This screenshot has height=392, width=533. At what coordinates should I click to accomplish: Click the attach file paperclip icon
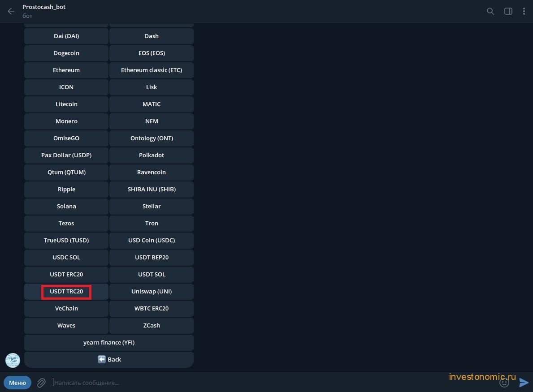click(41, 383)
